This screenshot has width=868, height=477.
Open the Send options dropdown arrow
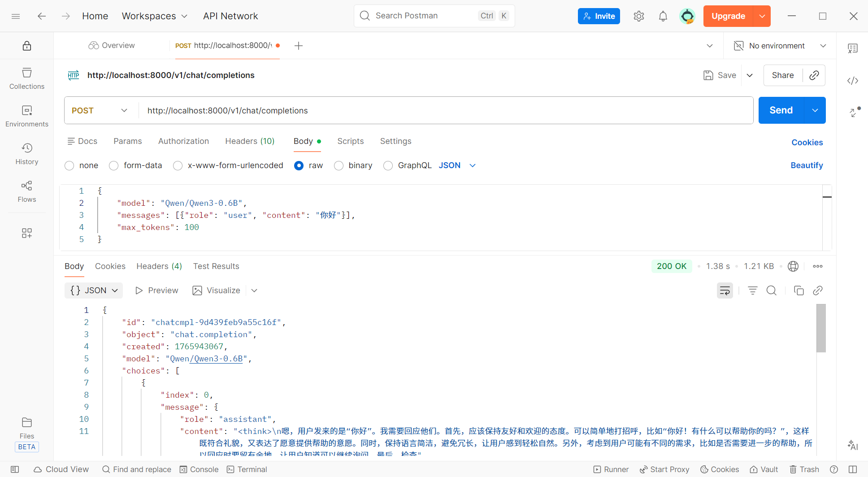[815, 110]
